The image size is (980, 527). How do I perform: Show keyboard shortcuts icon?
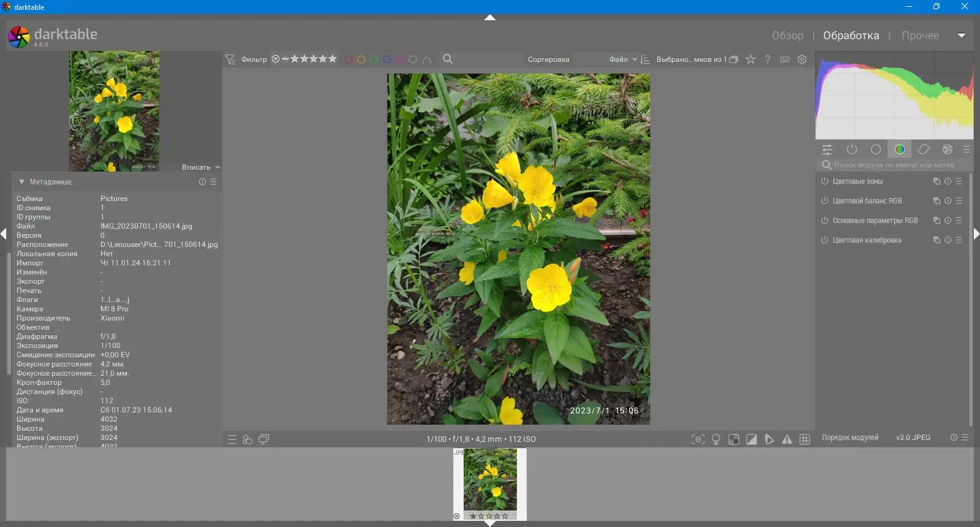[x=785, y=59]
